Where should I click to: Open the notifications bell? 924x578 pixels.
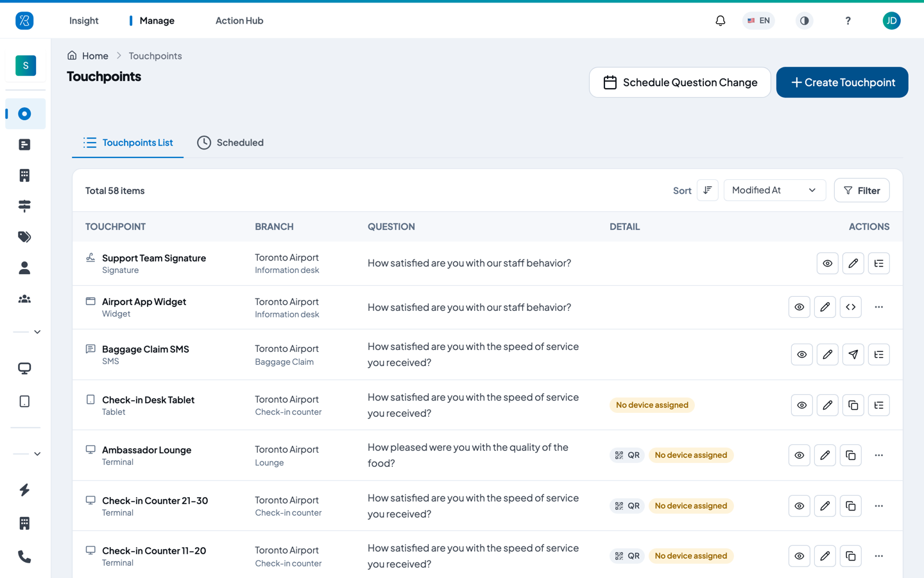click(x=720, y=21)
